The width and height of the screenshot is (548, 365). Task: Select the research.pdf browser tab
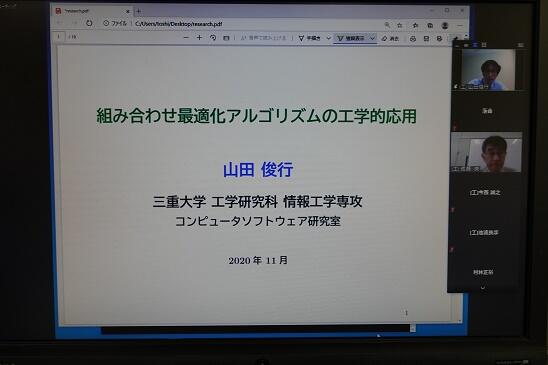92,11
